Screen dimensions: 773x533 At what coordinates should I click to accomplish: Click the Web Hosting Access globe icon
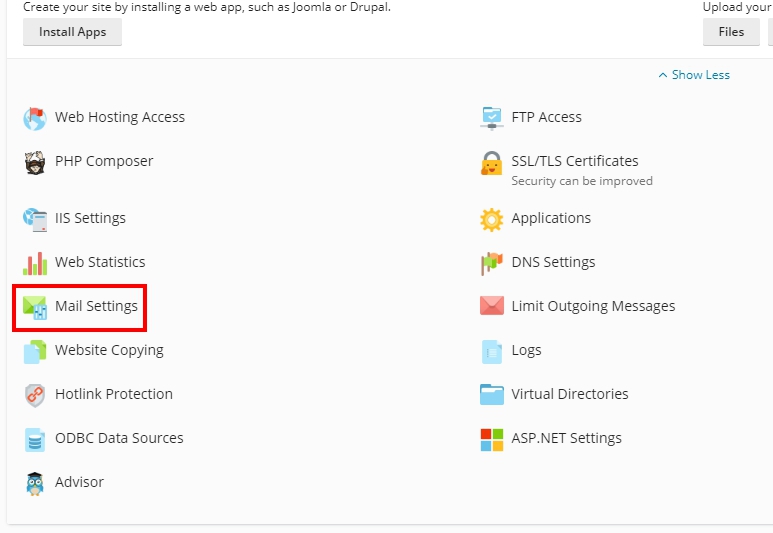(x=35, y=118)
